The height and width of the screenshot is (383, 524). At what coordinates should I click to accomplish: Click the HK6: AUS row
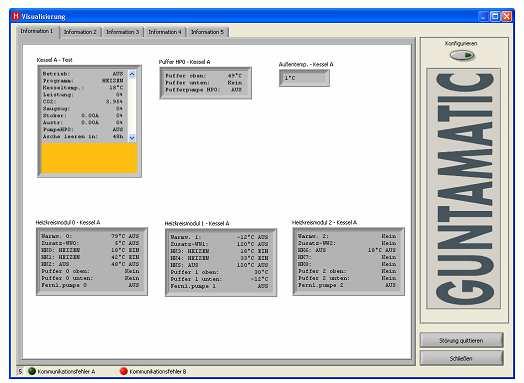coord(347,250)
